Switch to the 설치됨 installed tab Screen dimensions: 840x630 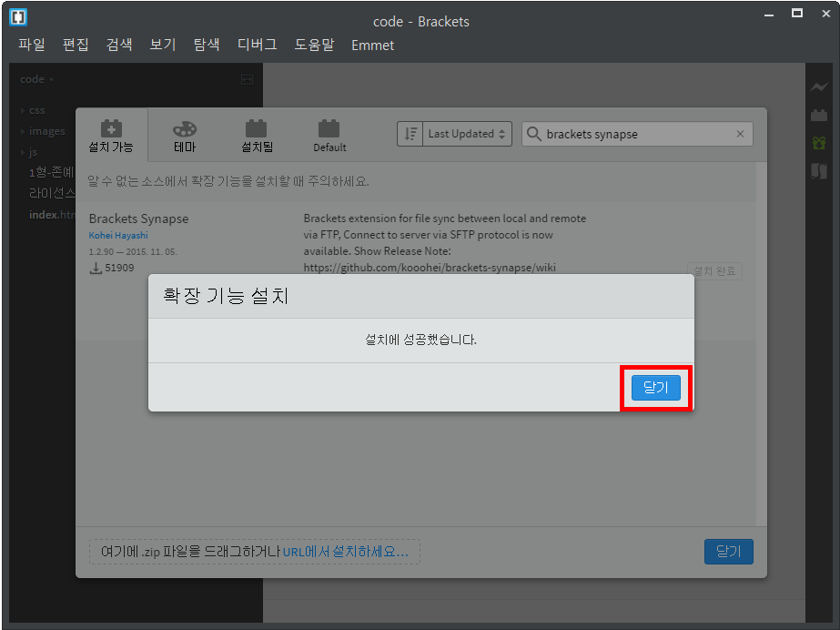click(257, 136)
